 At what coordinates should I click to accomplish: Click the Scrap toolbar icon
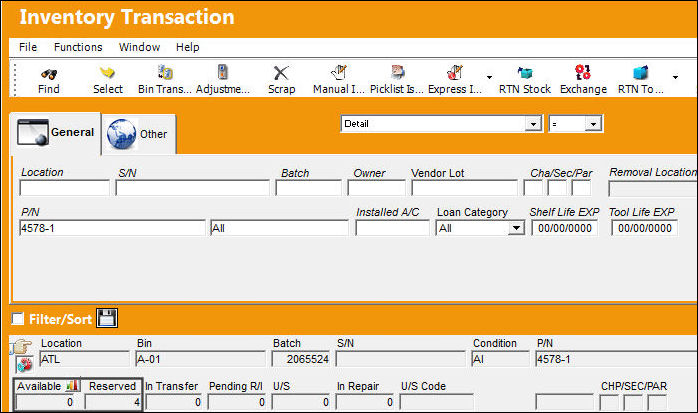coord(281,73)
